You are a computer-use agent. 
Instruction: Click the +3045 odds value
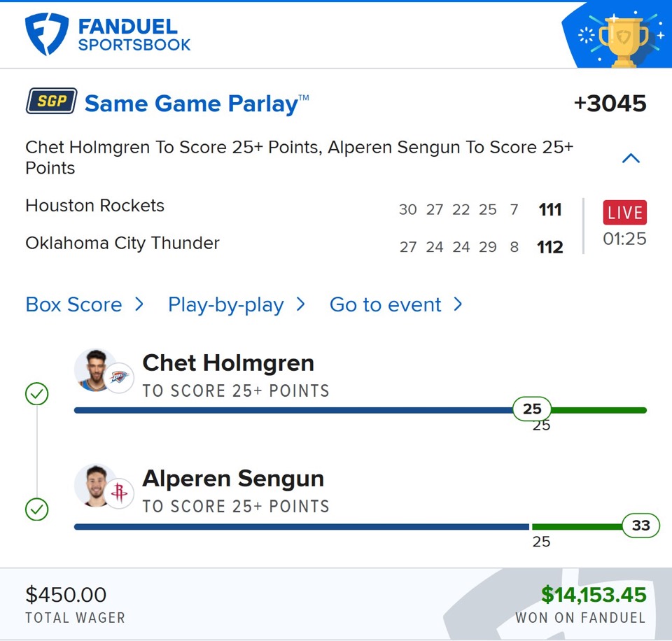[610, 104]
